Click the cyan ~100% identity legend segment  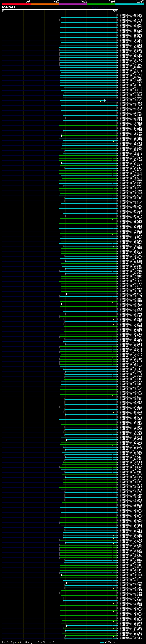pyautogui.click(x=130, y=4)
